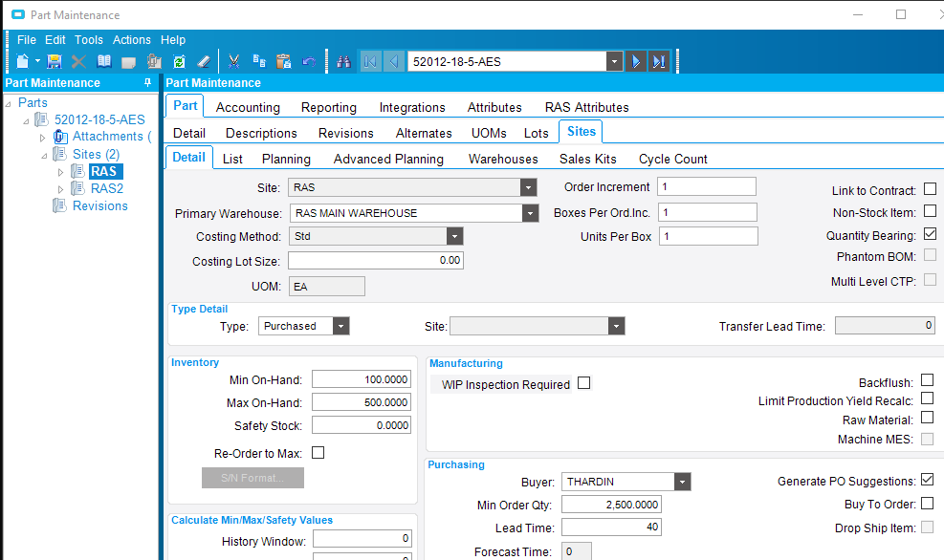The width and height of the screenshot is (944, 560).
Task: Open the Costing Method dropdown
Action: pos(454,236)
